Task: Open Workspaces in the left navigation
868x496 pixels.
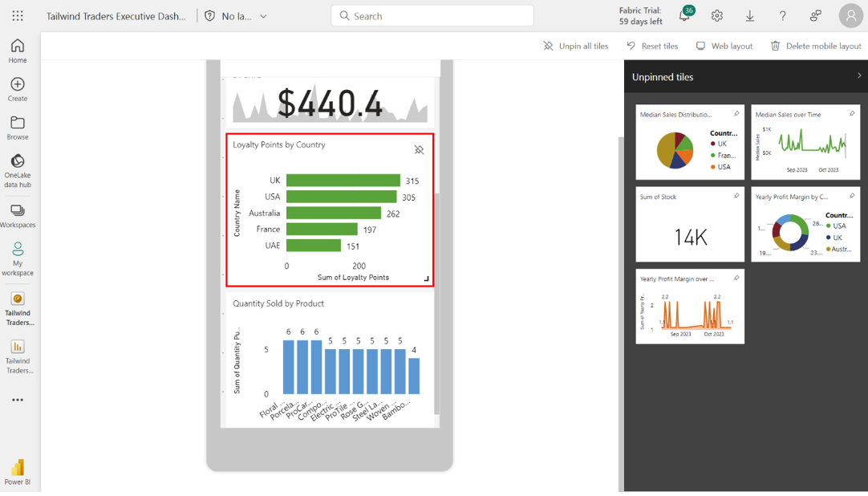Action: tap(18, 215)
